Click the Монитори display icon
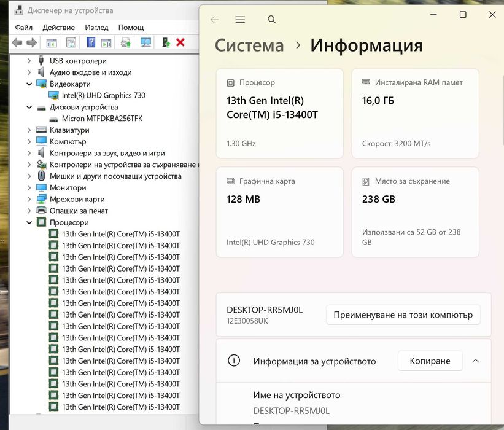 [42, 187]
